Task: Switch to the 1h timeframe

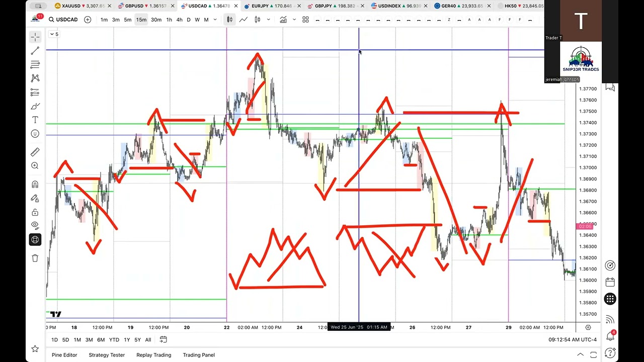Action: pos(169,20)
